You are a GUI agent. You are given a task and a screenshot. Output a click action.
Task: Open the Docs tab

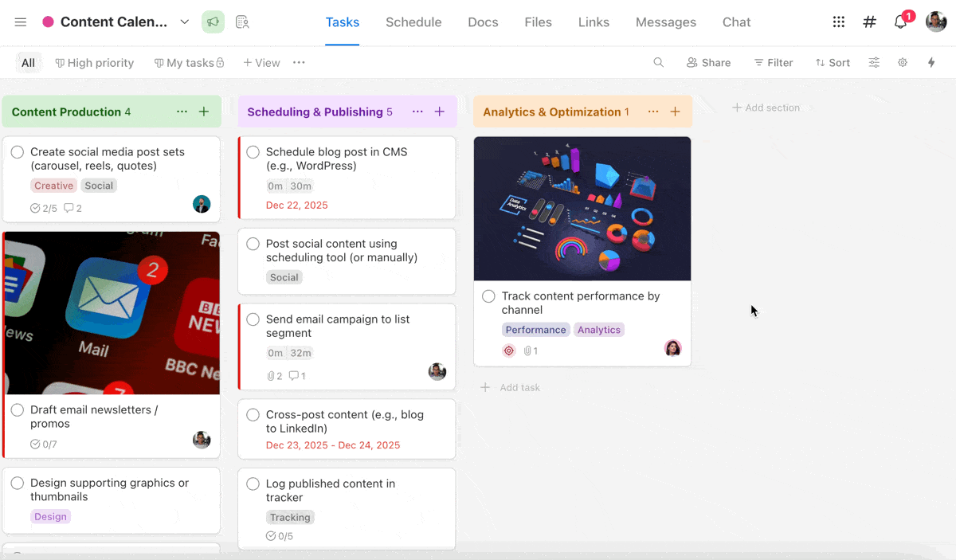coord(483,22)
